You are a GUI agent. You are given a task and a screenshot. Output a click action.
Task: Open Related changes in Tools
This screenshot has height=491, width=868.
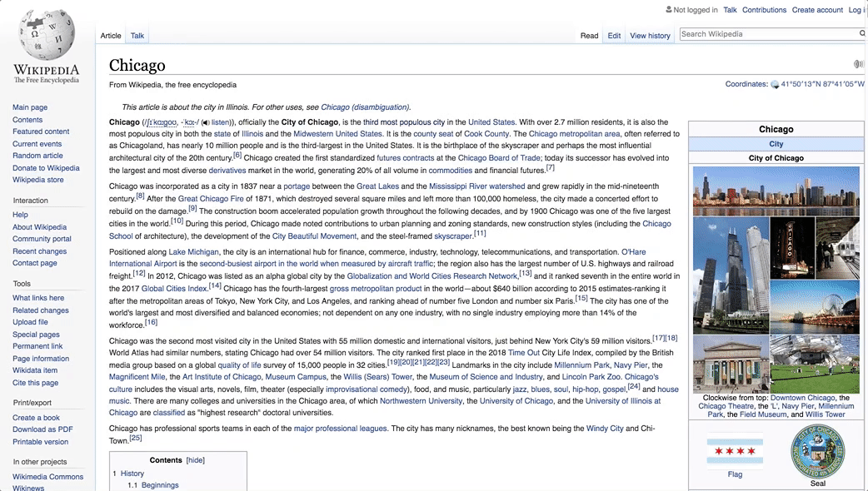(x=41, y=310)
